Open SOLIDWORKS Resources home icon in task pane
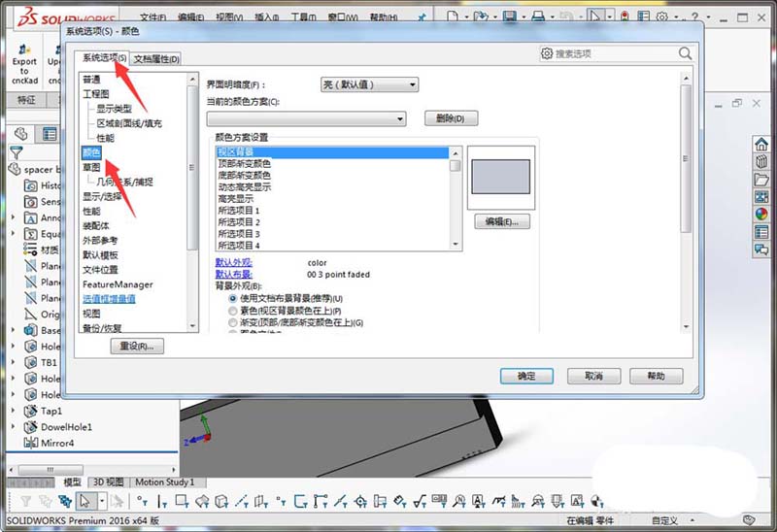 (x=761, y=144)
